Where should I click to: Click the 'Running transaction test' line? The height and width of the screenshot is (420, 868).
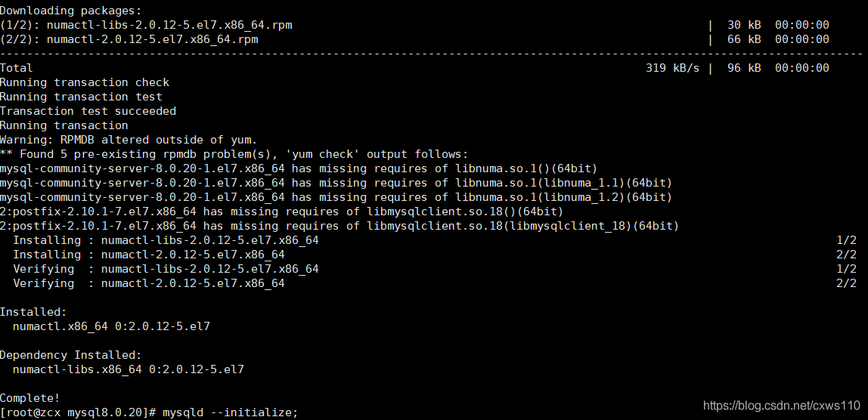click(81, 97)
